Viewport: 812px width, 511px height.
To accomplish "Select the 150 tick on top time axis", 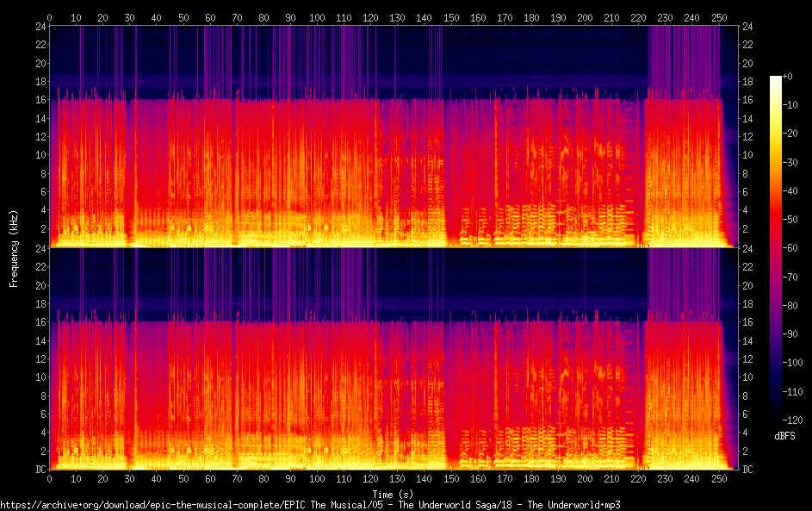I will [450, 17].
